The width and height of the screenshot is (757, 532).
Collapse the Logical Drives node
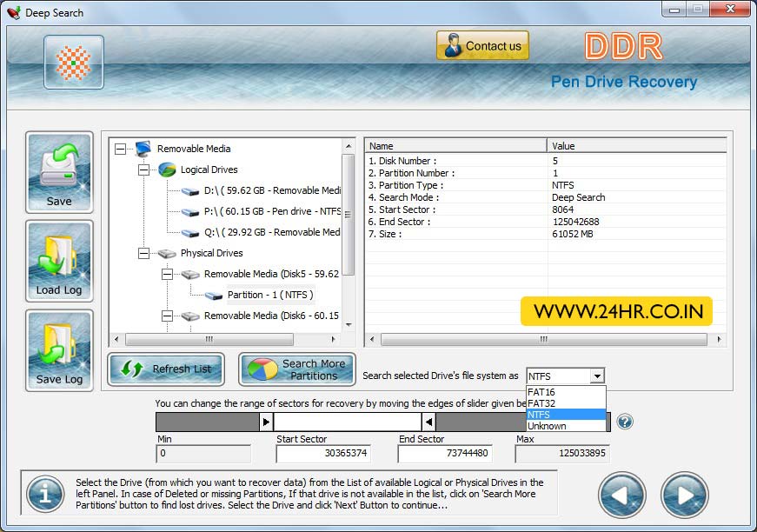click(x=143, y=170)
